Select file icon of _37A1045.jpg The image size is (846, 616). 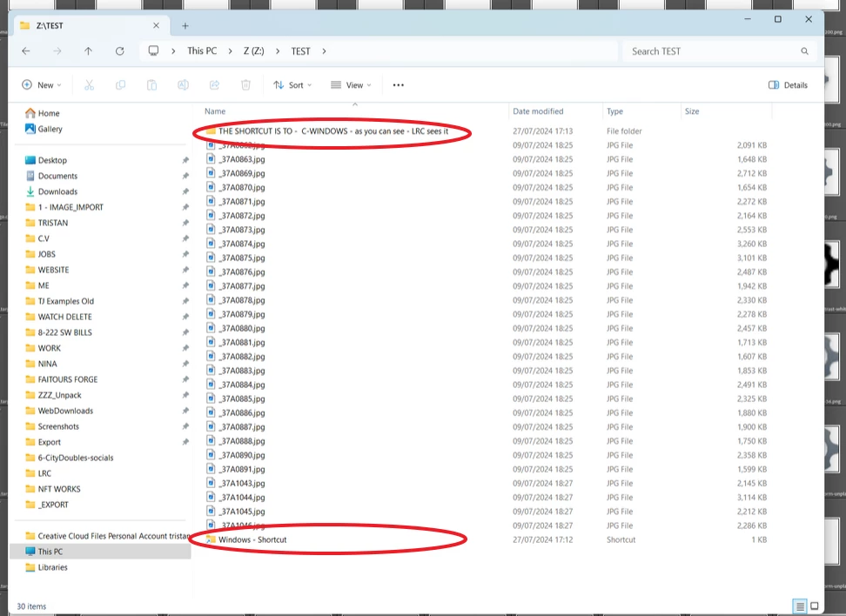coord(211,511)
